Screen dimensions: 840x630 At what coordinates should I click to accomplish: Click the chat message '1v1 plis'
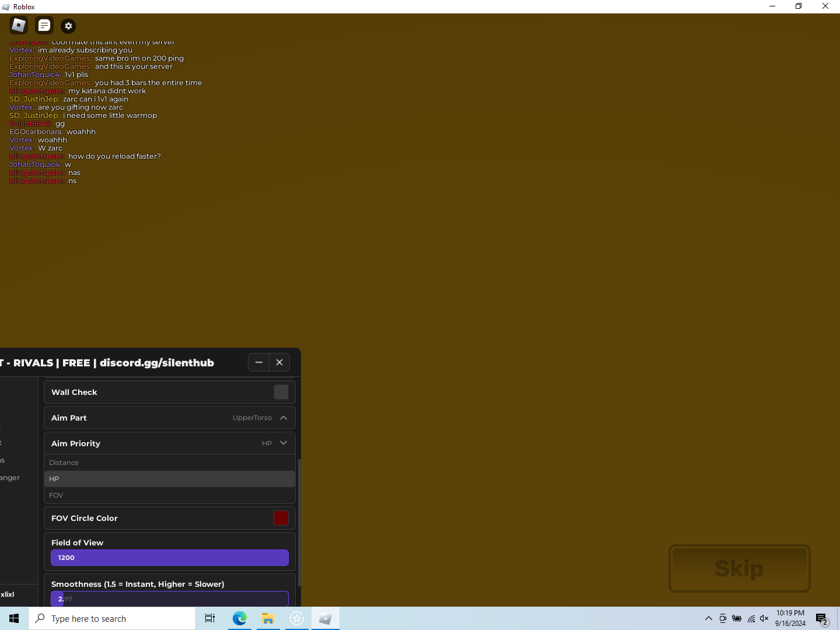coord(76,75)
